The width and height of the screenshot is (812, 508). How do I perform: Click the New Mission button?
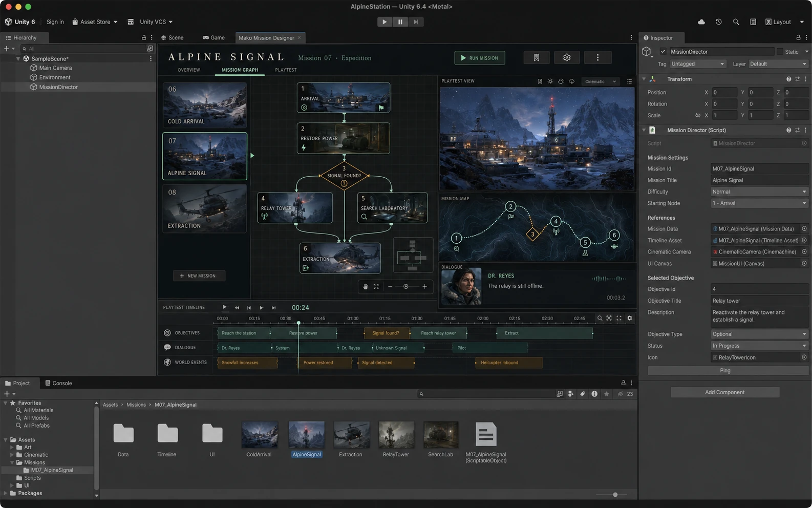[199, 276]
